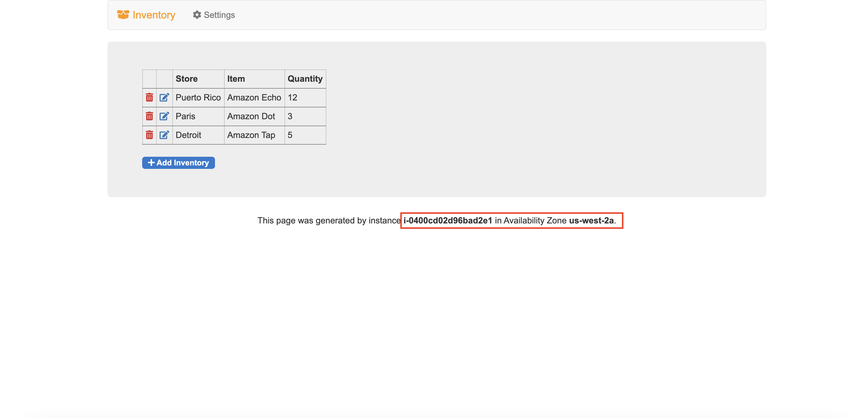
Task: Go to the Settings menu item
Action: click(219, 15)
